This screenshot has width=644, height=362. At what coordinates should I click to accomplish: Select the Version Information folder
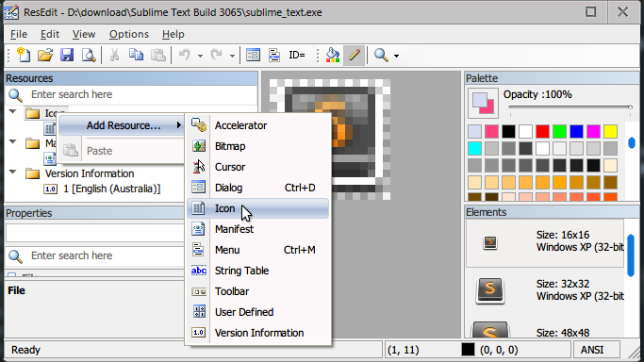pos(90,173)
